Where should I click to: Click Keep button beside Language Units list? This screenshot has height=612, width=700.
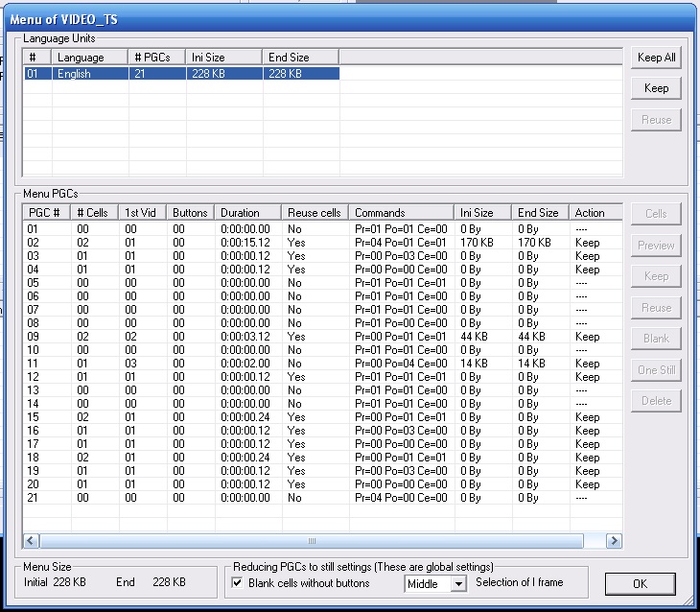click(x=656, y=88)
